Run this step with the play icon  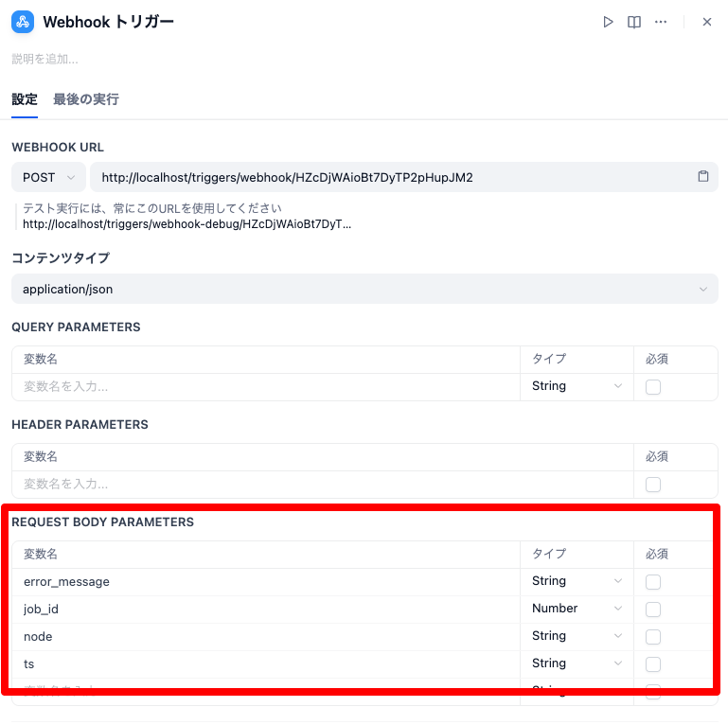click(x=608, y=22)
